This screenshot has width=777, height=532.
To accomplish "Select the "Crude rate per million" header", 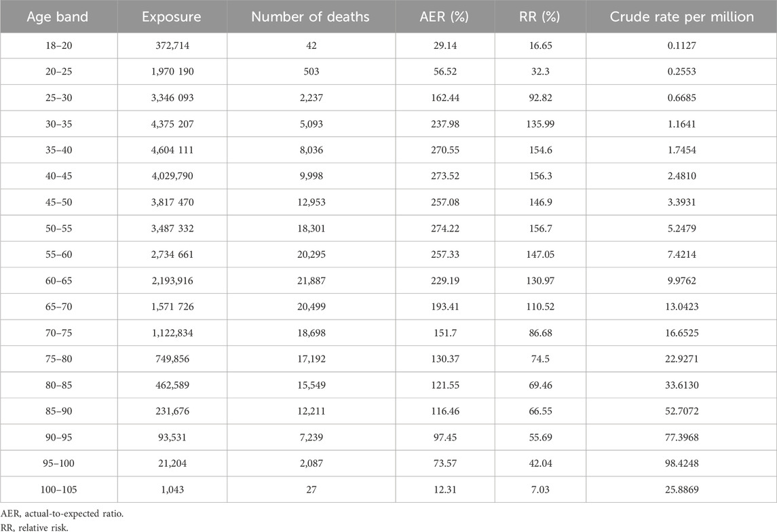I will click(682, 17).
